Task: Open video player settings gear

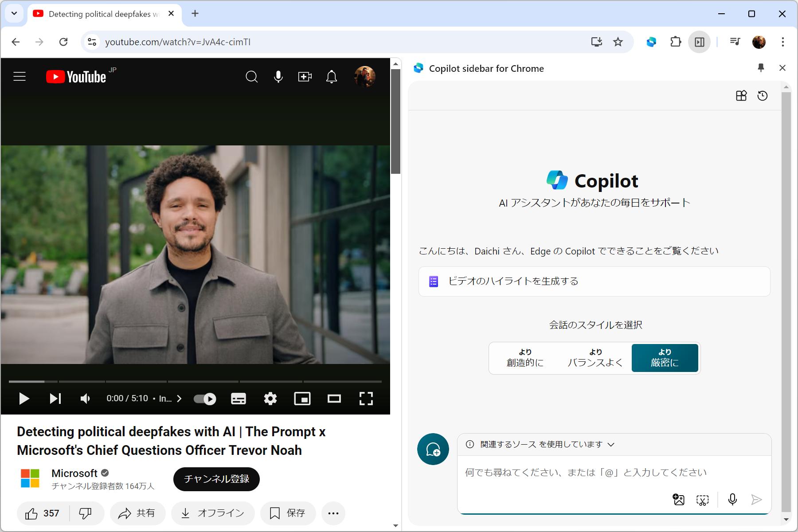Action: (270, 399)
